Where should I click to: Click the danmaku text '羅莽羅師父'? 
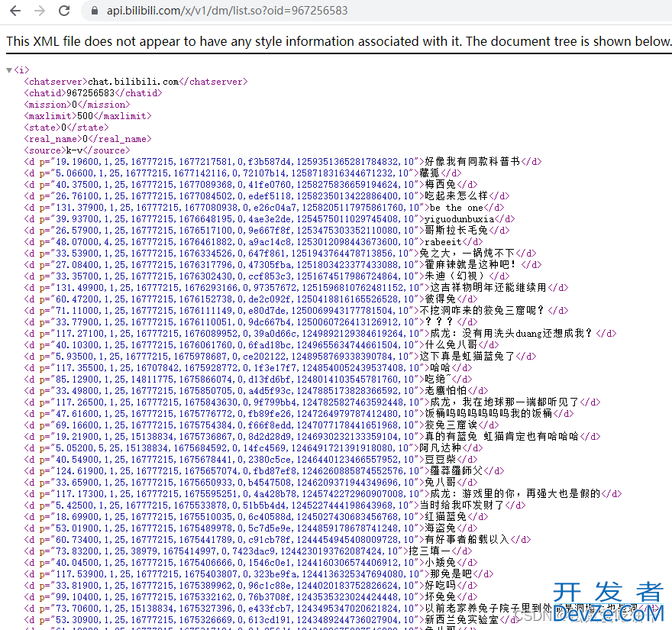457,471
